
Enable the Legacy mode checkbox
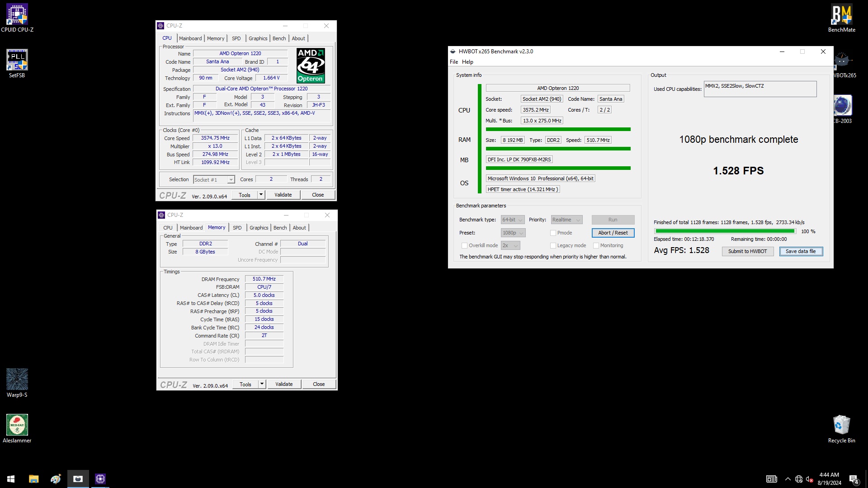coord(553,245)
